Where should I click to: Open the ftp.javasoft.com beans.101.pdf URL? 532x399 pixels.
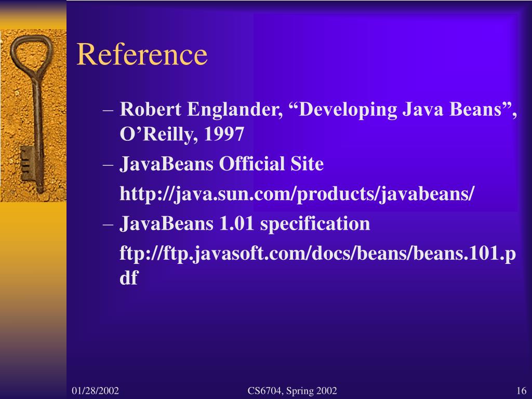(317, 265)
